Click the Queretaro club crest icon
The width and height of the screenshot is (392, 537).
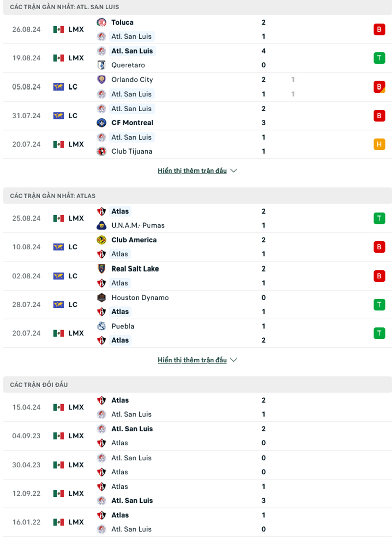tap(102, 65)
